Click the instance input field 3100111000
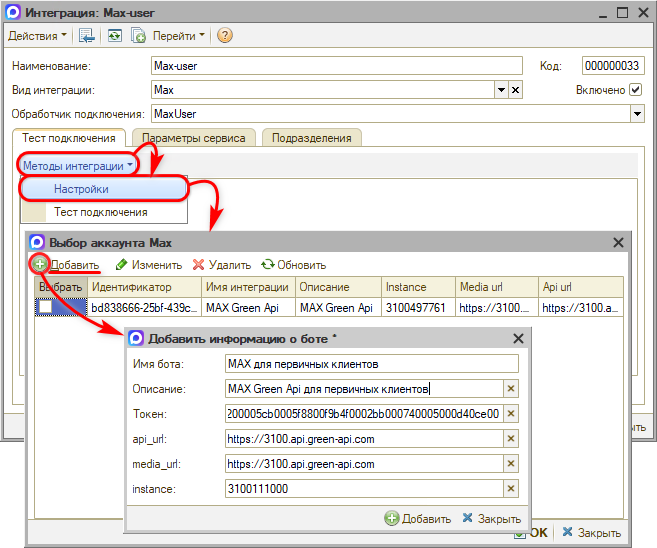The height and width of the screenshot is (548, 657). (x=364, y=489)
